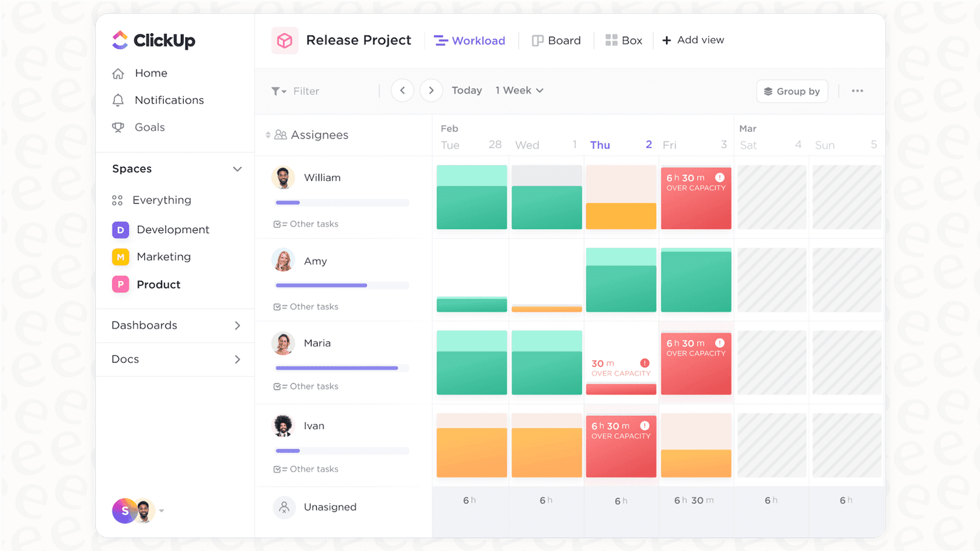980x551 pixels.
Task: Select the Marketing space icon
Action: 120,257
